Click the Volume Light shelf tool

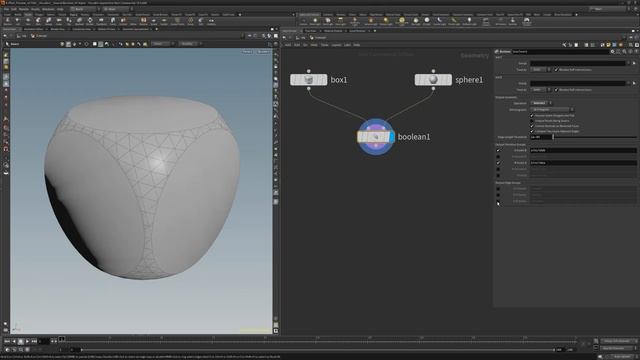(371, 21)
